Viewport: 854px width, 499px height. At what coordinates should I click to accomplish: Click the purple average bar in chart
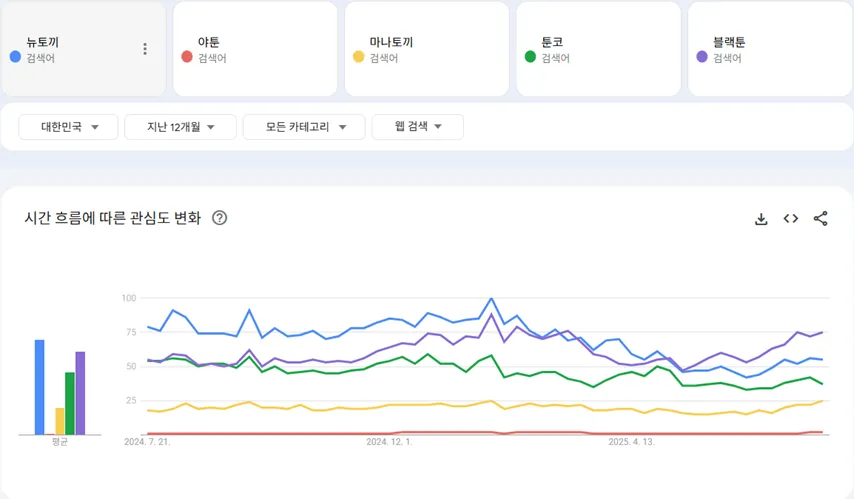[80, 394]
